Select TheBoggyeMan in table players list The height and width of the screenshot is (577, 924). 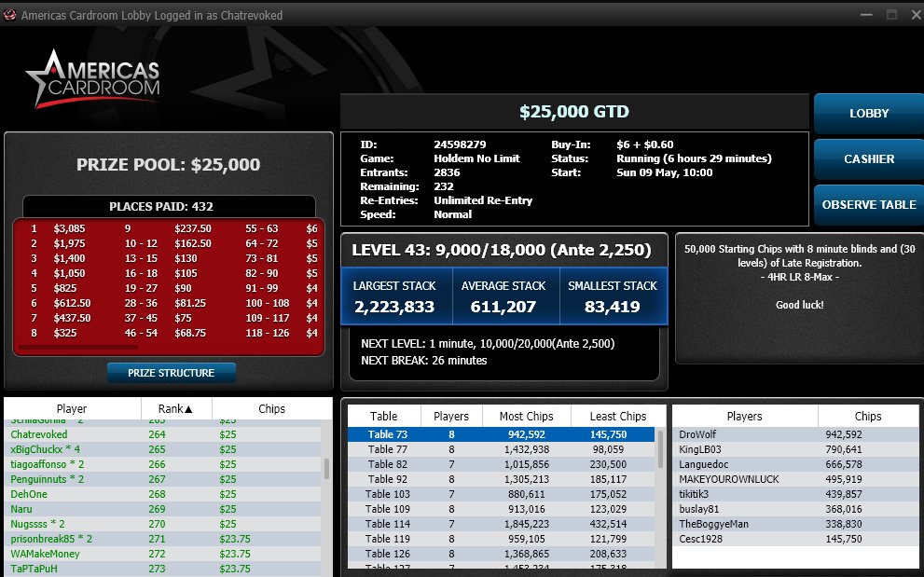[x=795, y=524]
